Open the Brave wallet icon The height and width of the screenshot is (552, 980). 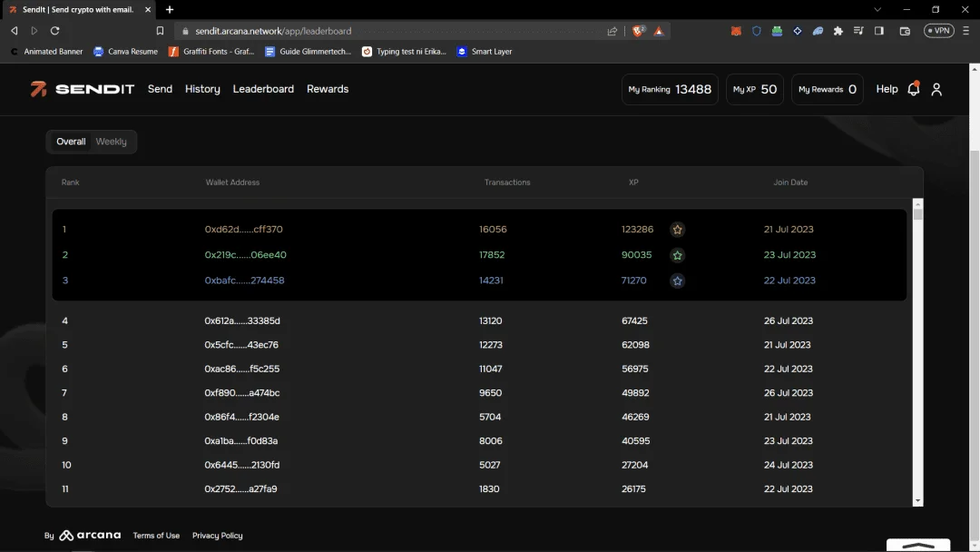[905, 31]
